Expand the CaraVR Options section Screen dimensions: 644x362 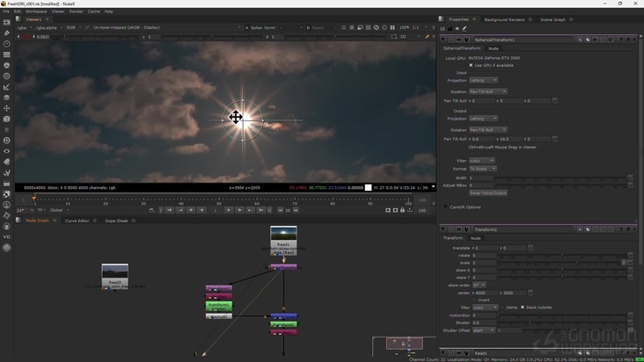(x=446, y=207)
